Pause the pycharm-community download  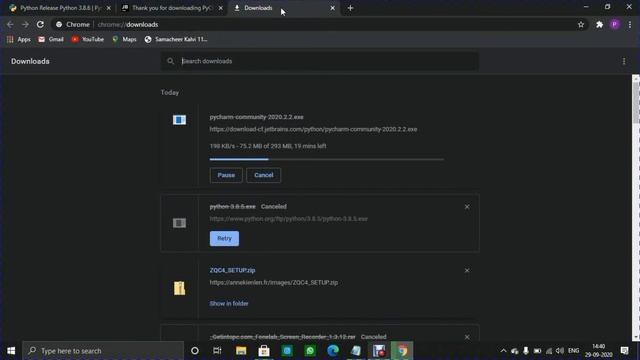click(226, 175)
